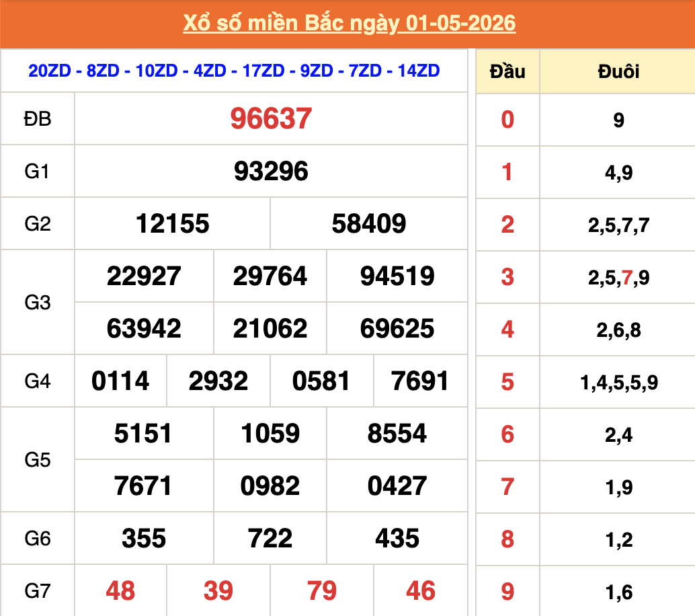Select the G3 number 69625
Viewport: 695px width, 616px height.
[x=397, y=329]
